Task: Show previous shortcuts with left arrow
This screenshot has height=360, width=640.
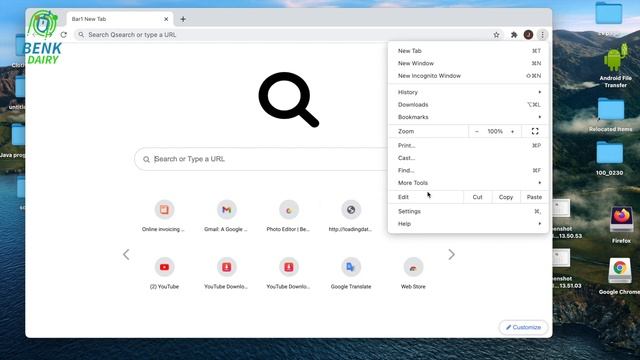Action: [126, 255]
